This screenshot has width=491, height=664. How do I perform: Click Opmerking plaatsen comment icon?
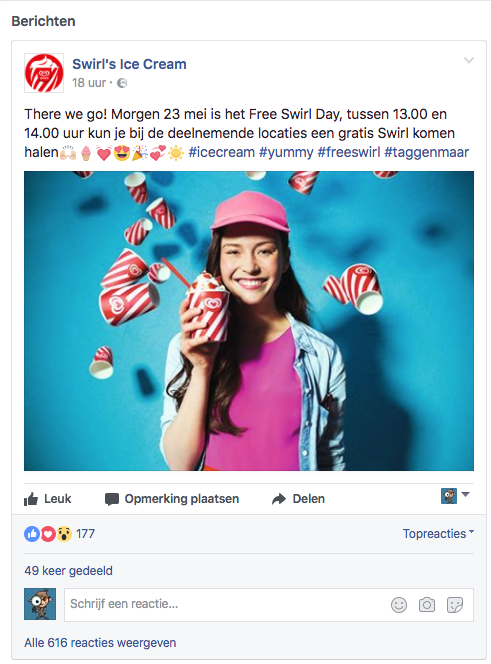tap(112, 499)
